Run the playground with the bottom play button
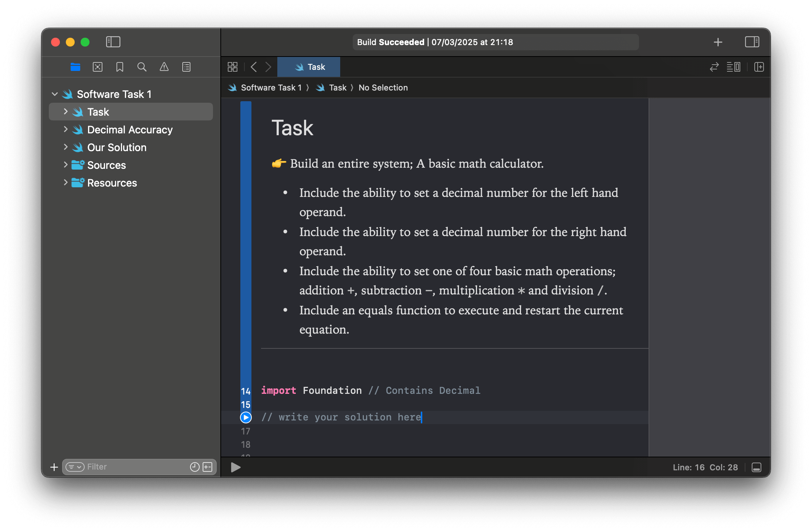 pos(235,467)
